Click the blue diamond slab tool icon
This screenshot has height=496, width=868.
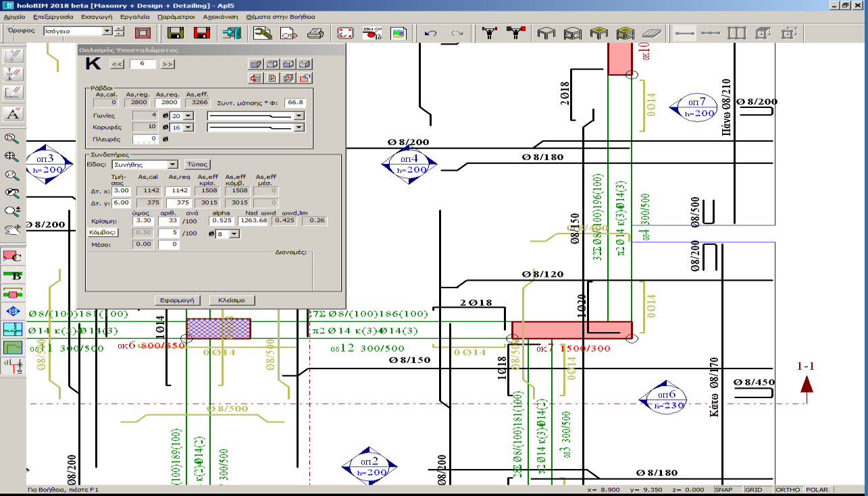pos(14,311)
